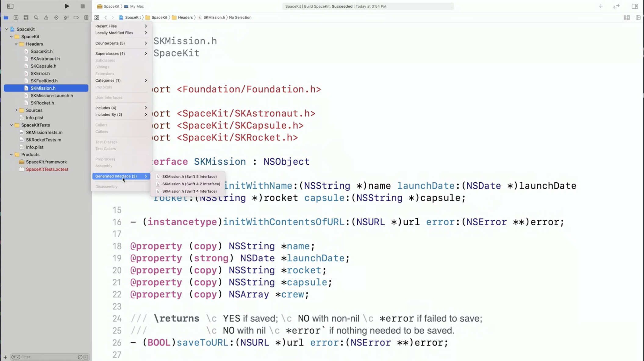Show only recent files filter
This screenshot has height=361, width=644.
[x=80, y=357]
